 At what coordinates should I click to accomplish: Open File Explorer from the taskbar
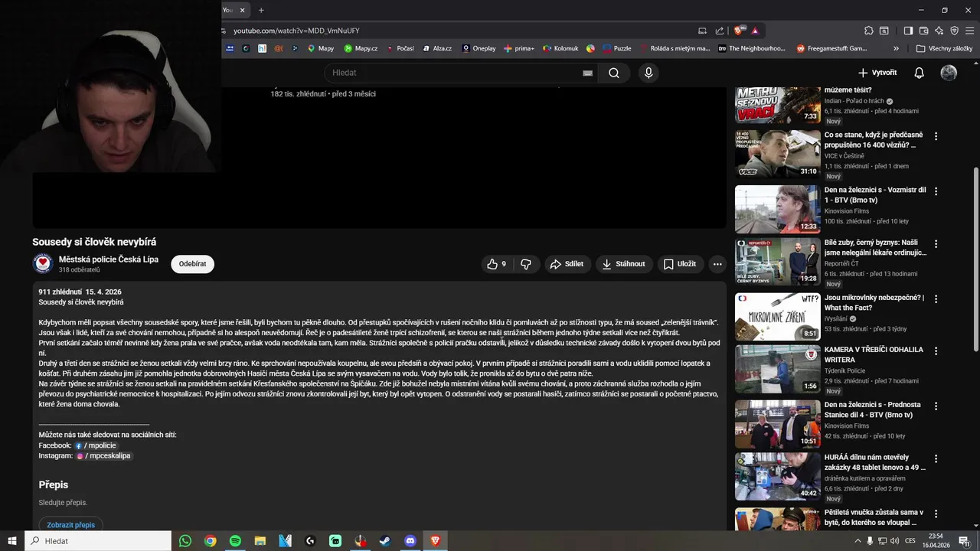(260, 541)
